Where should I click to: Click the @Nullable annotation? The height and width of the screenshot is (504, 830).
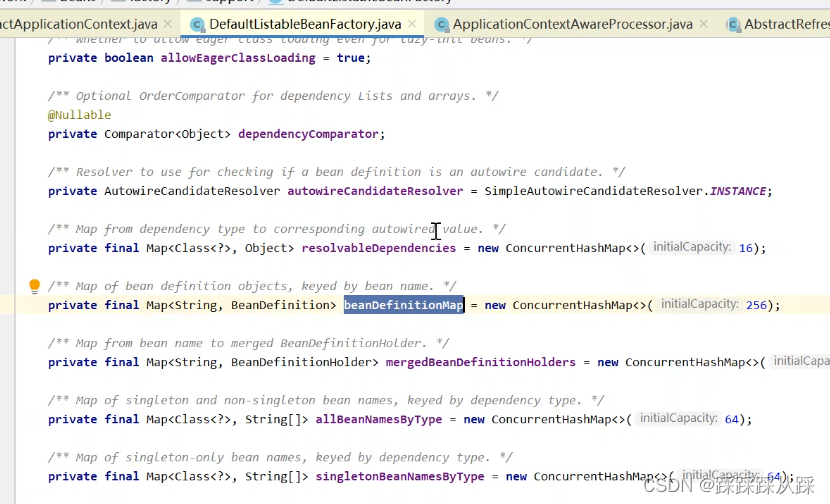point(79,115)
